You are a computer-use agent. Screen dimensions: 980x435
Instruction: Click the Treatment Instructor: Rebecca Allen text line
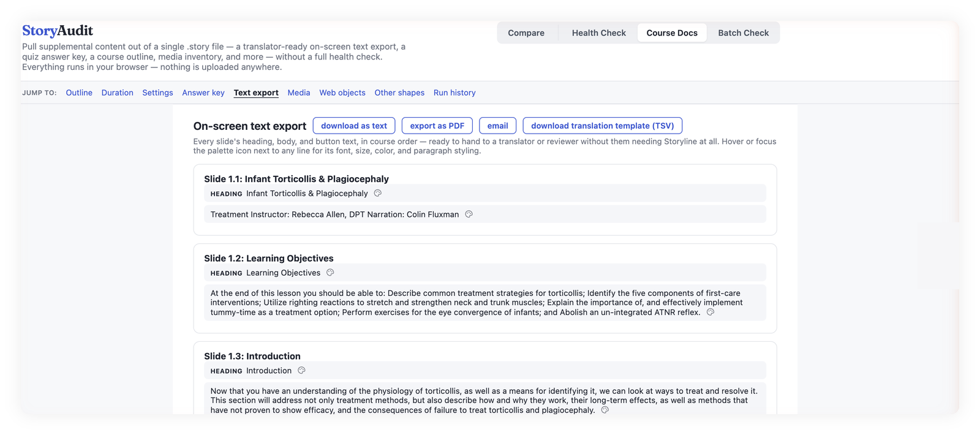tap(334, 214)
